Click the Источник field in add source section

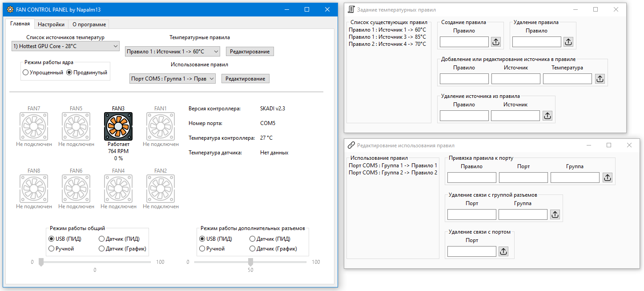click(516, 79)
